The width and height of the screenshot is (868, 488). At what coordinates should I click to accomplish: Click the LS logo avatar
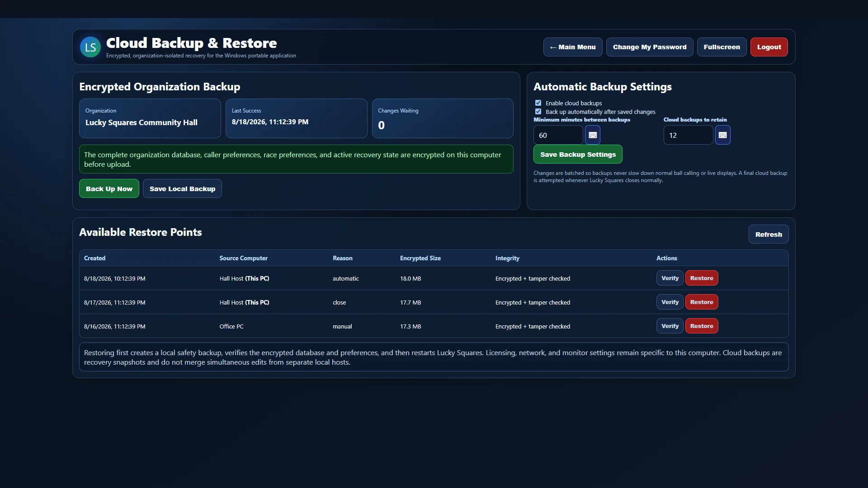point(90,47)
